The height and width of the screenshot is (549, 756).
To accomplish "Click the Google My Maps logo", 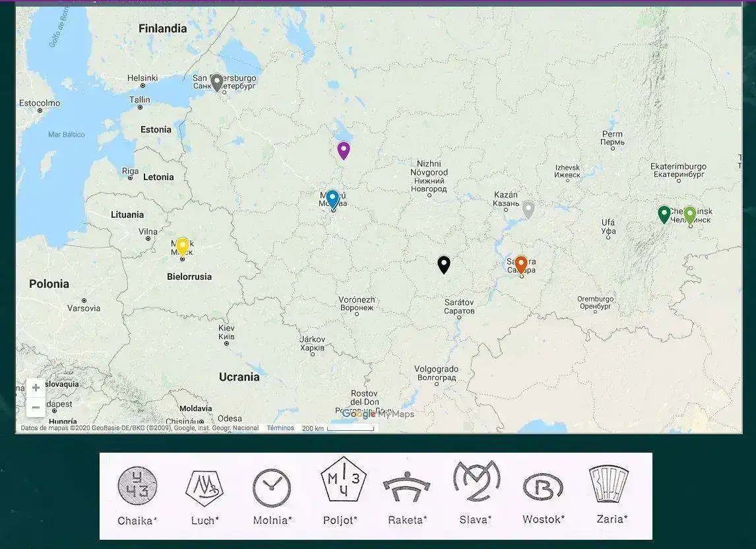I will 378,414.
